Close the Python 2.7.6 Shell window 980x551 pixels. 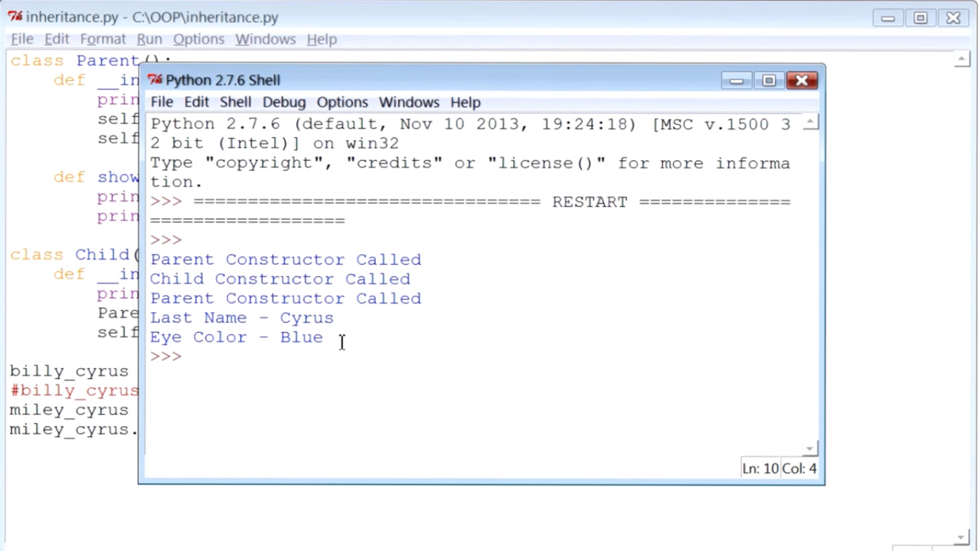click(802, 80)
